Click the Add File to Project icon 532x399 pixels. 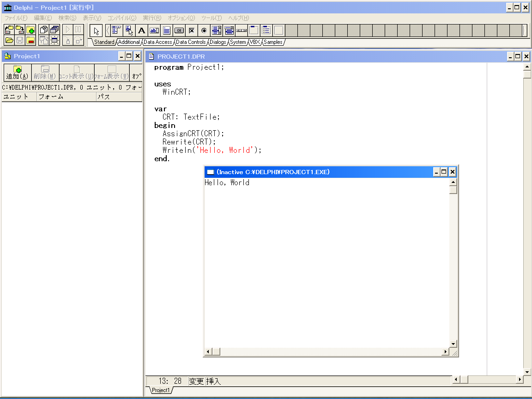point(30,30)
